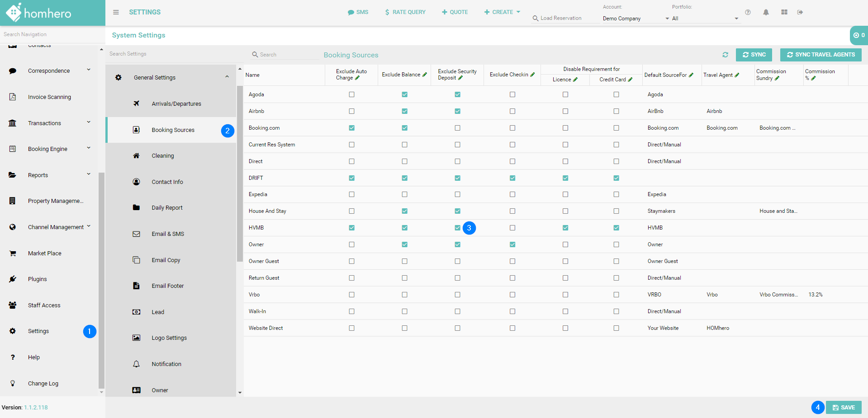Click the refresh icon next to SYNC button
868x418 pixels.
coord(725,55)
